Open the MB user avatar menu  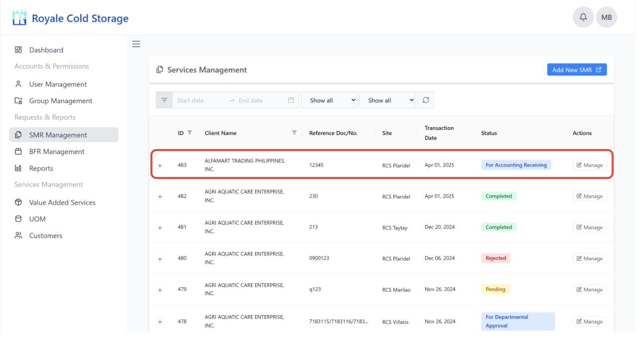(606, 17)
